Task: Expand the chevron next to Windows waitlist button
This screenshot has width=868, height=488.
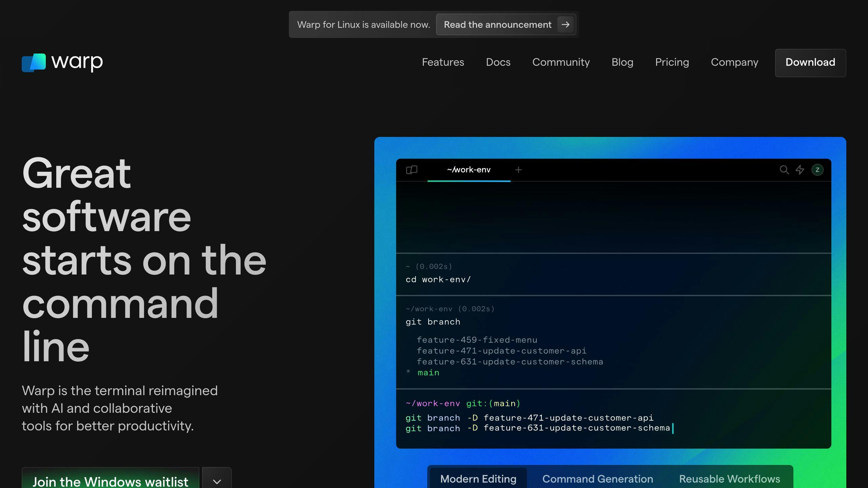Action: click(x=217, y=481)
